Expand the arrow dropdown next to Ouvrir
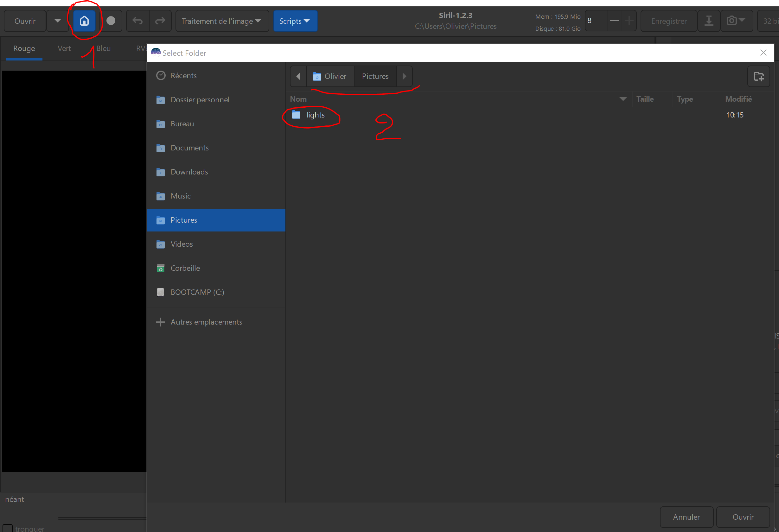The width and height of the screenshot is (779, 532). tap(58, 21)
